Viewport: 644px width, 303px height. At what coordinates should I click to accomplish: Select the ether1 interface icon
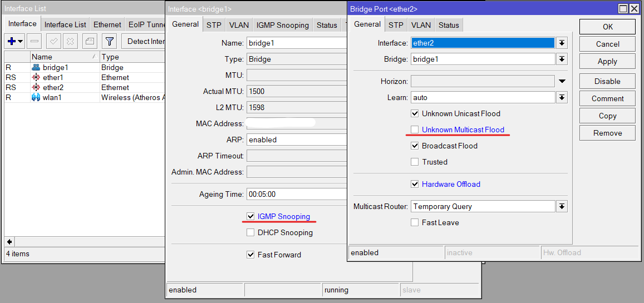(x=36, y=77)
